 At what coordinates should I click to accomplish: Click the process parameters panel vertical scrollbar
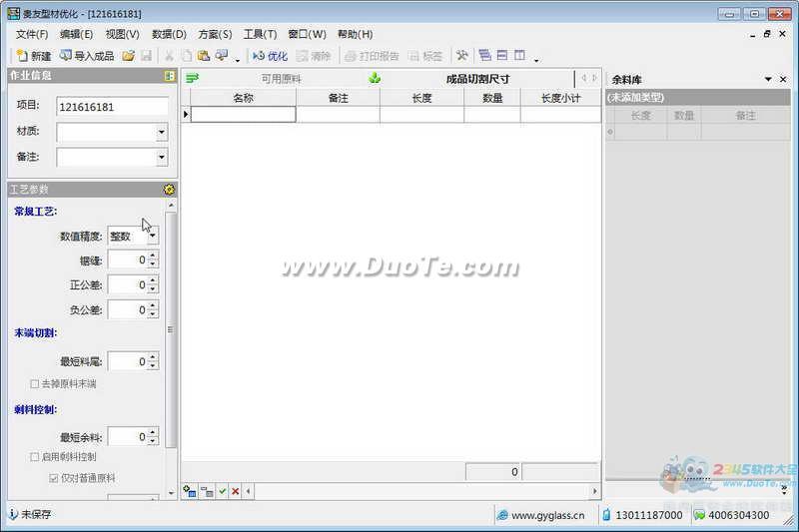click(x=171, y=329)
